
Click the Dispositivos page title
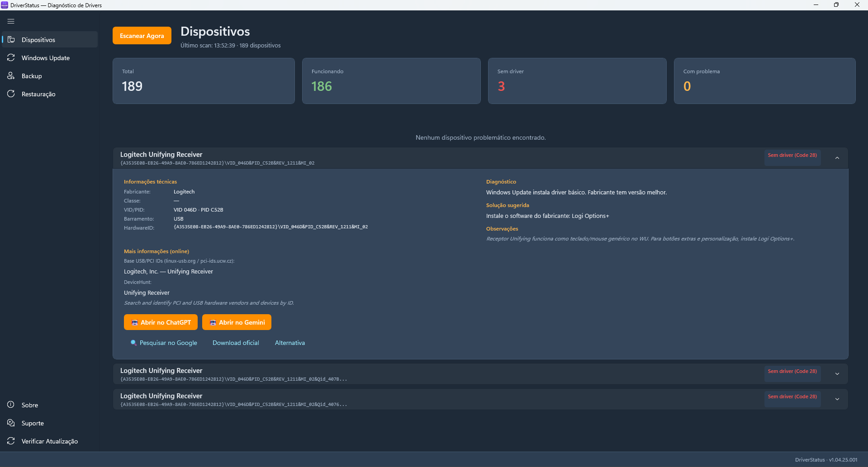[x=215, y=31]
